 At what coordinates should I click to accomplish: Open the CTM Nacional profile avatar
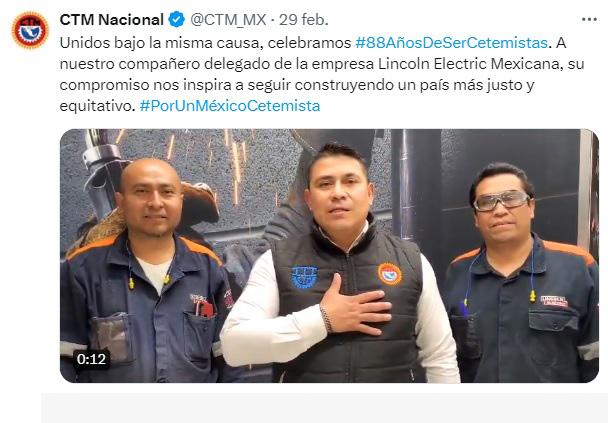(30, 30)
